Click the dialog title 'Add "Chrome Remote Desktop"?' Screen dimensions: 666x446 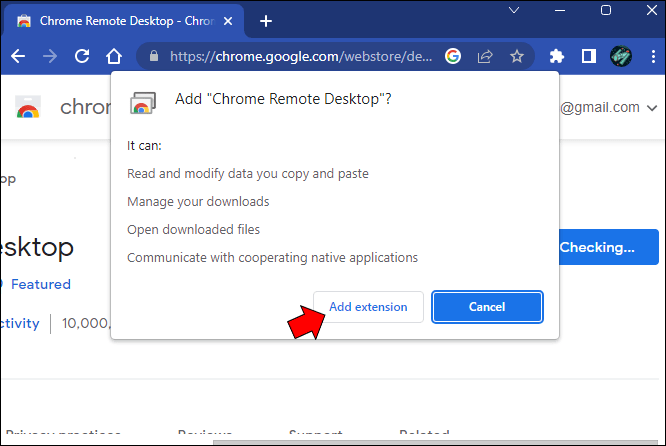pyautogui.click(x=283, y=99)
